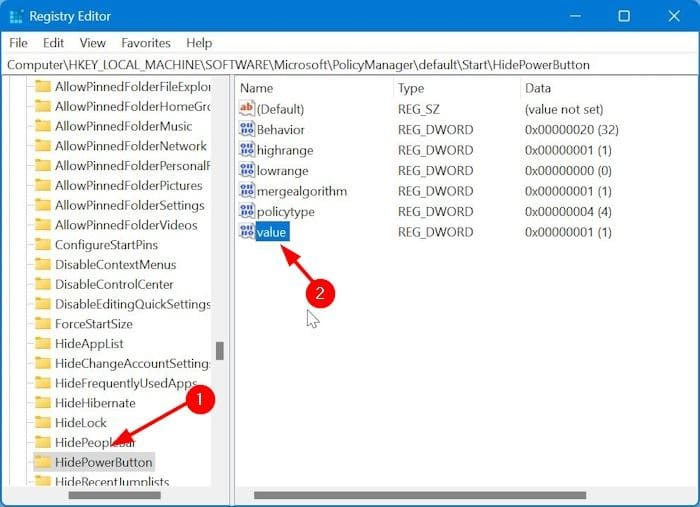Click the ConfigureStartPins folder icon

43,244
